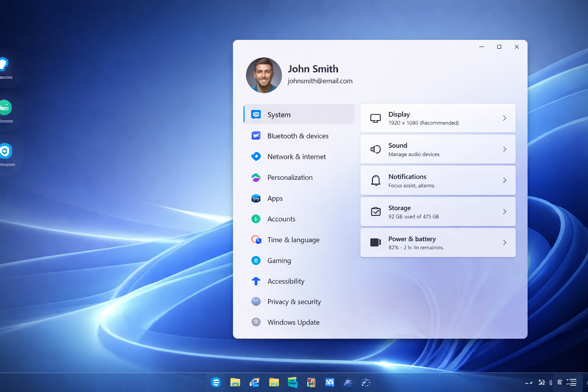The image size is (588, 392).
Task: Click the Windows Update icon
Action: pyautogui.click(x=256, y=322)
